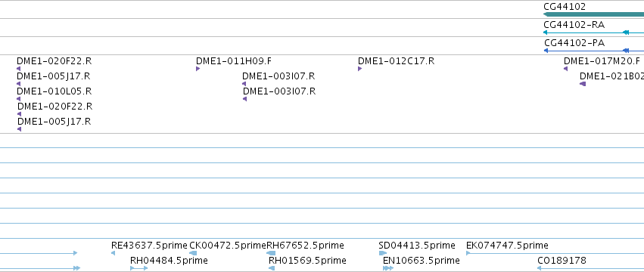Select the CK00472.5prime EST glyph
Image resolution: width=644 pixels, height=272 pixels.
tap(193, 253)
